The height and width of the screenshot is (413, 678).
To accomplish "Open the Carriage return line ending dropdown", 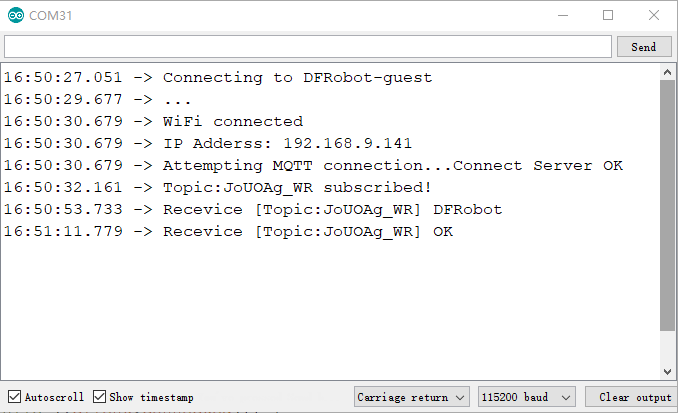I will pyautogui.click(x=412, y=397).
